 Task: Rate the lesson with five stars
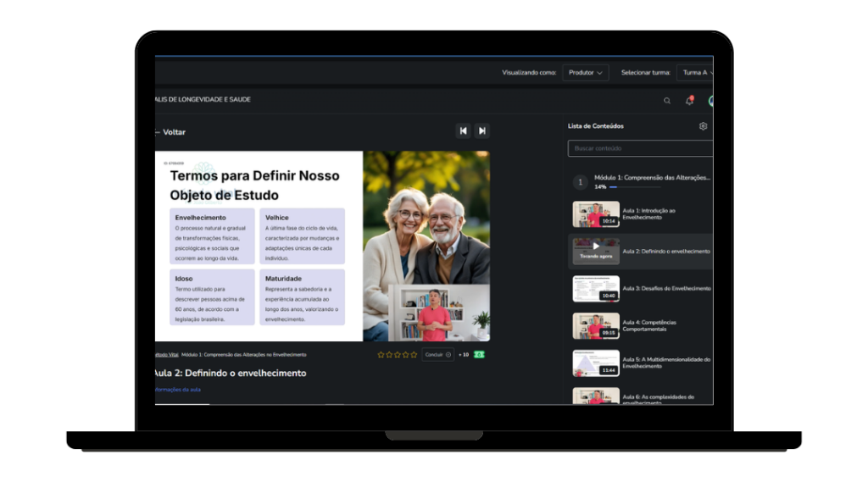click(x=414, y=355)
